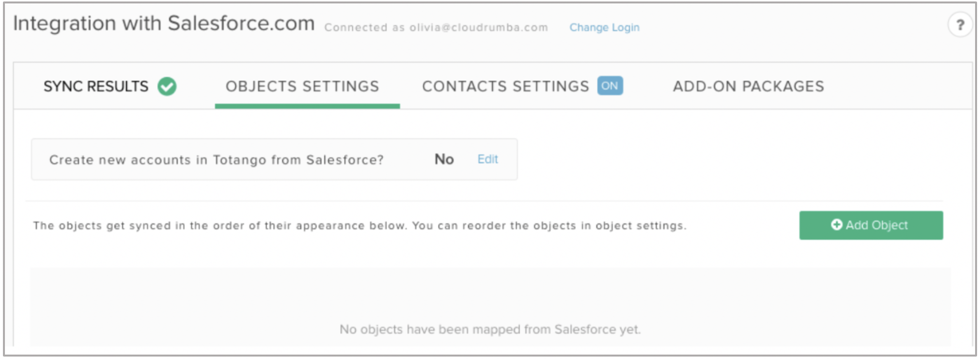The image size is (980, 359).
Task: Click the Change Login link
Action: [604, 27]
